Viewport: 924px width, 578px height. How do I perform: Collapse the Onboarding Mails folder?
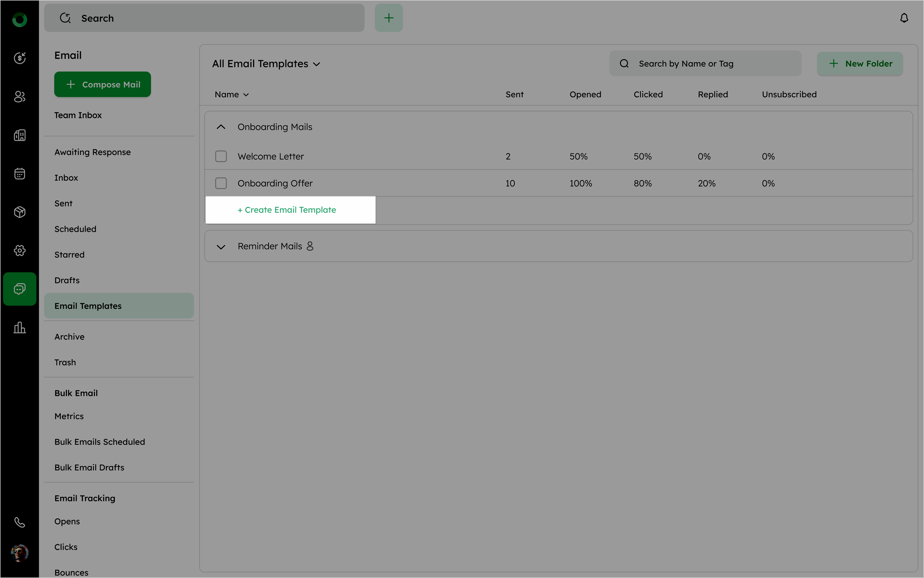(221, 127)
